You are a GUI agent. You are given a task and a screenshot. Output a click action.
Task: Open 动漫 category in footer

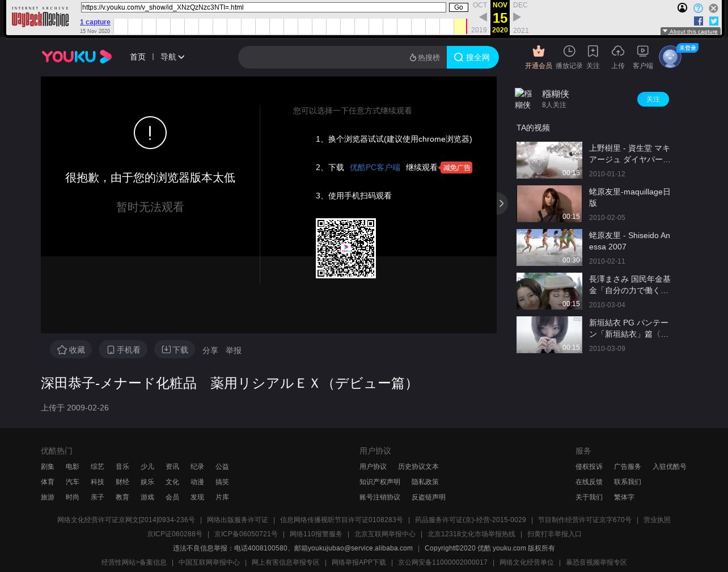point(197,482)
